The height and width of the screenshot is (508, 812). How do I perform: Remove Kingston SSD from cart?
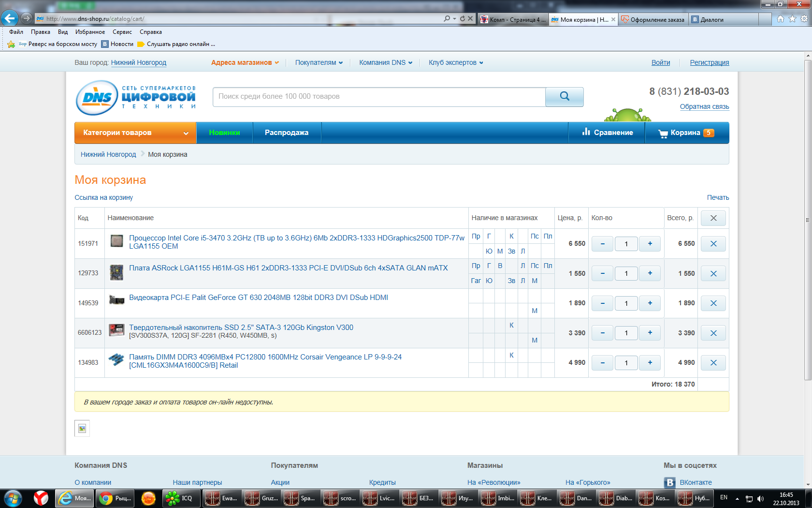point(713,333)
